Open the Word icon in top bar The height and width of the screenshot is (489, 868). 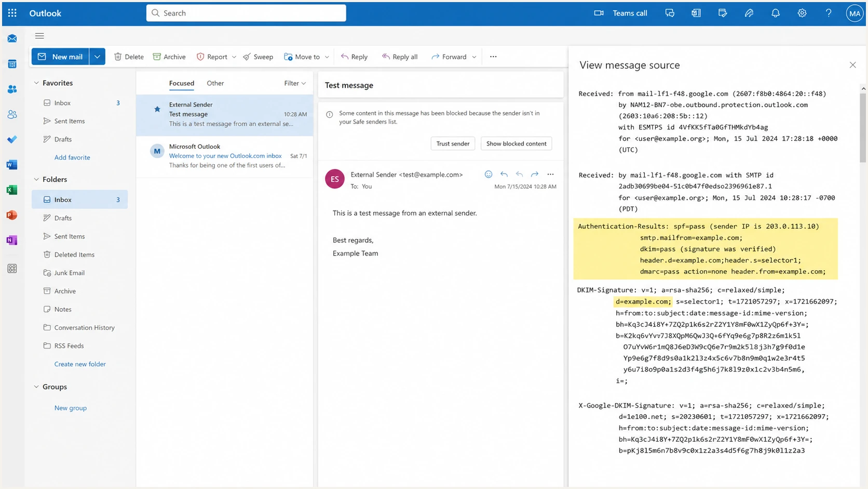[696, 13]
